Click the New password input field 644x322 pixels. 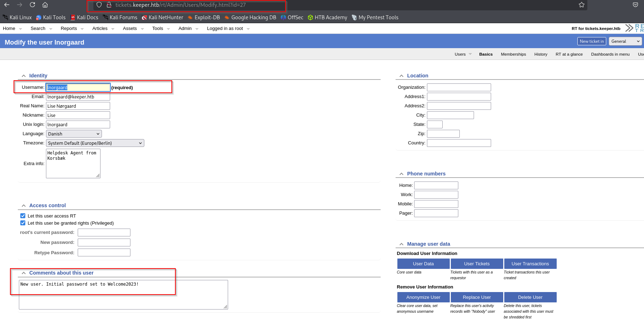(104, 242)
